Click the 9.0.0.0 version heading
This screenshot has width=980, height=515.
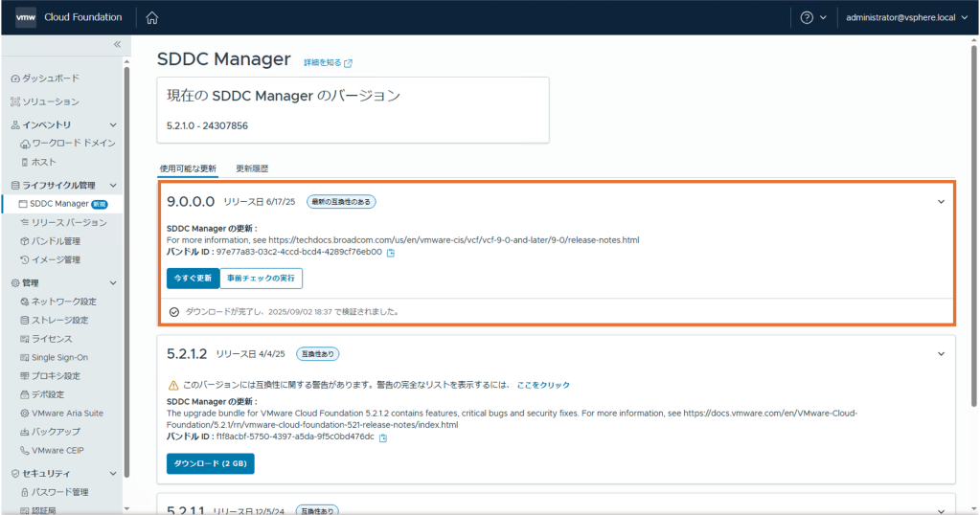191,202
